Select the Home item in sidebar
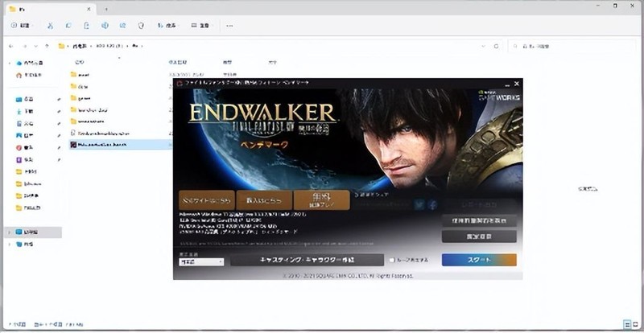The width and height of the screenshot is (644, 333). pyautogui.click(x=30, y=75)
